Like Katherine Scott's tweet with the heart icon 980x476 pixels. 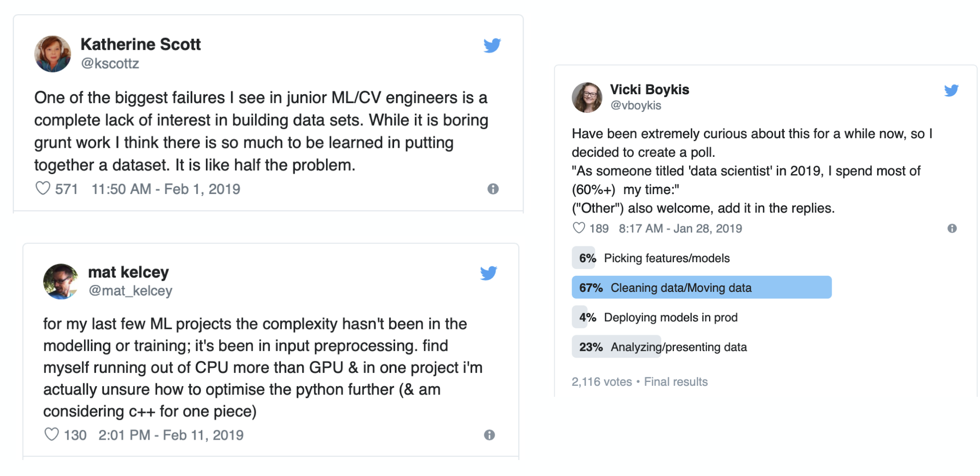[x=43, y=188]
